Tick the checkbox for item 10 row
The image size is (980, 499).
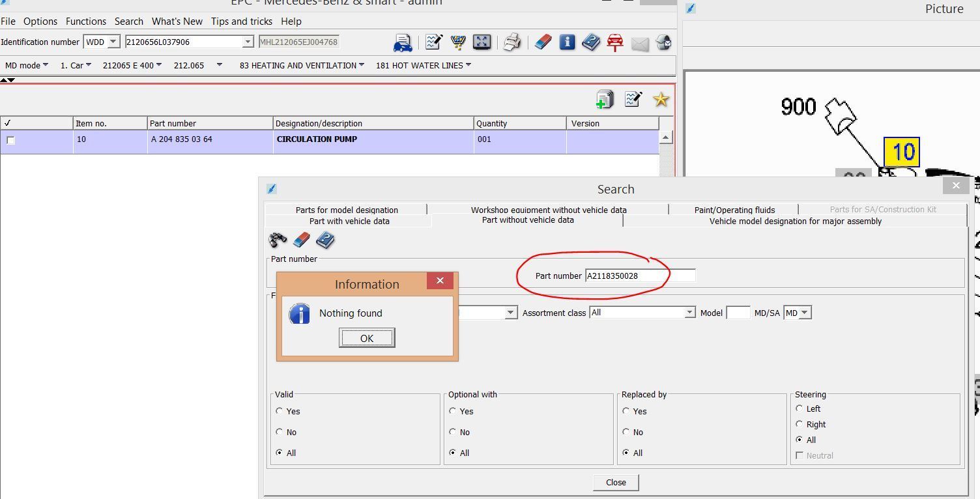click(x=10, y=140)
